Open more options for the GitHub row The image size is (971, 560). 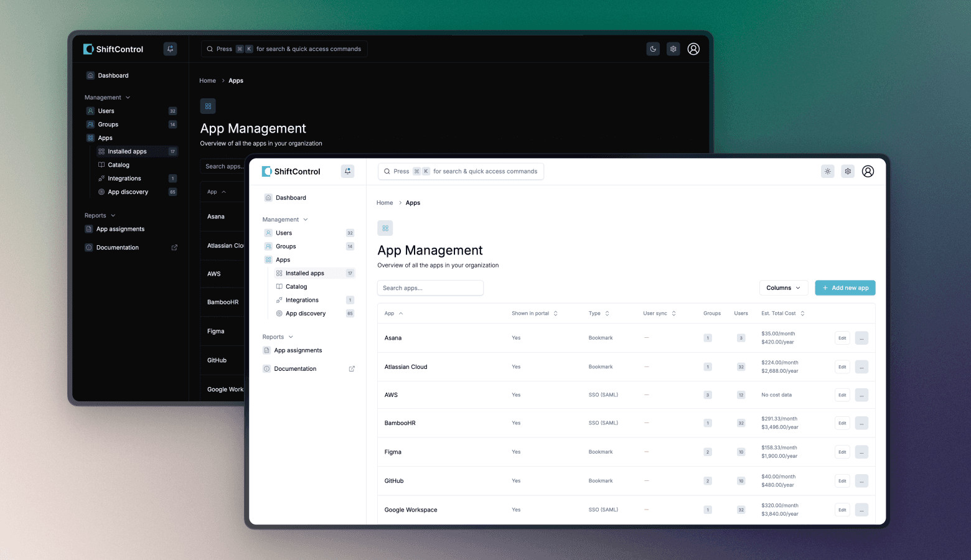tap(861, 481)
